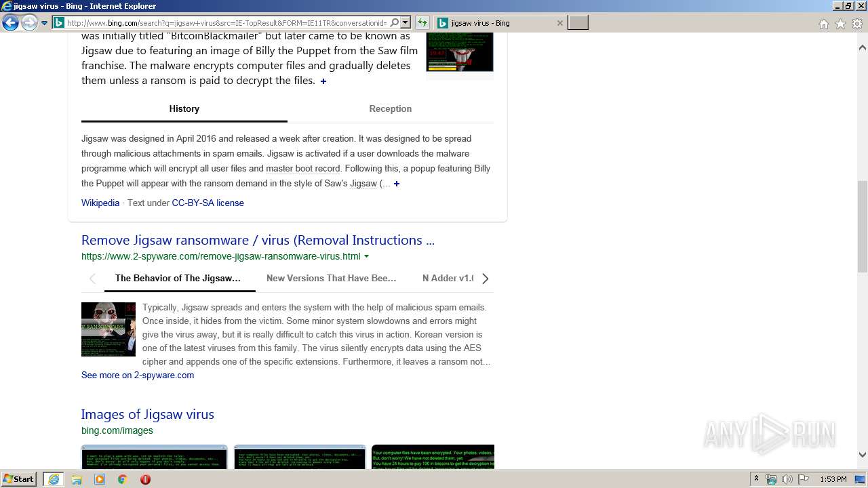Open the CC-BY-SA license link
868x488 pixels.
pos(208,203)
